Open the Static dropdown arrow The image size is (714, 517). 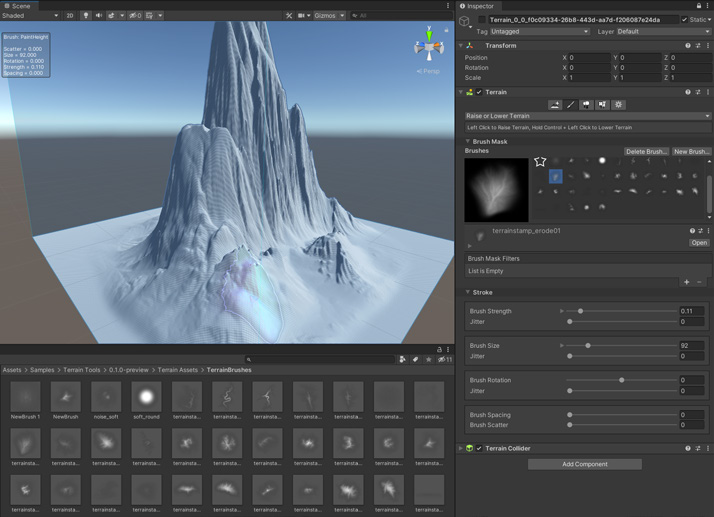coord(709,20)
